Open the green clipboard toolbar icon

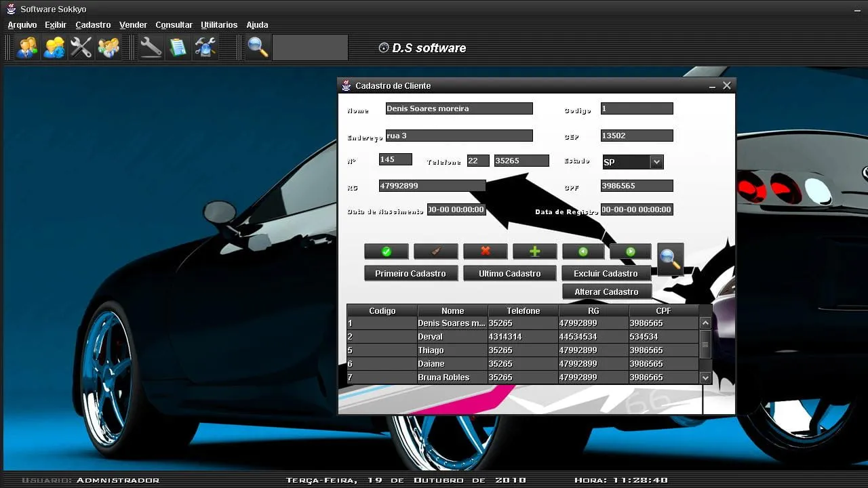pos(178,47)
